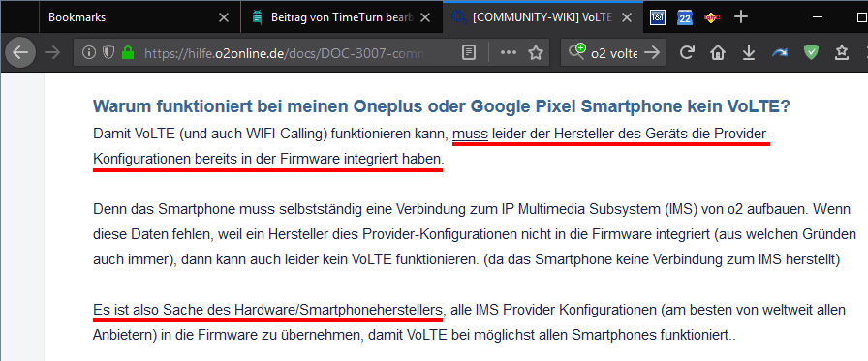Click the search field containing o2 volte
868x361 pixels.
[614, 53]
